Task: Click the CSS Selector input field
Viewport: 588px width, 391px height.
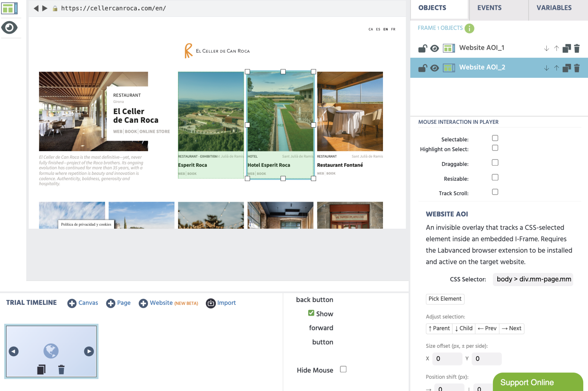Action: click(x=533, y=279)
